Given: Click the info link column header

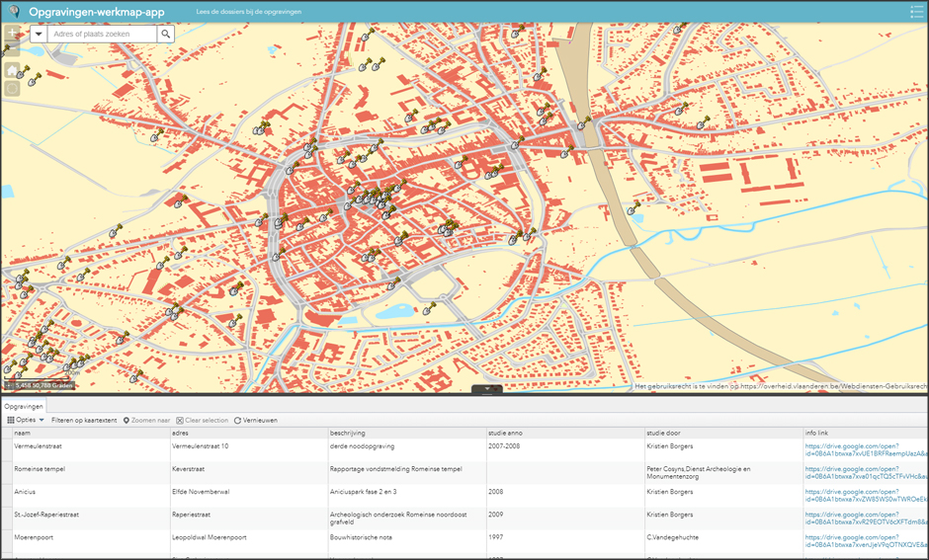Looking at the screenshot, I should 866,434.
